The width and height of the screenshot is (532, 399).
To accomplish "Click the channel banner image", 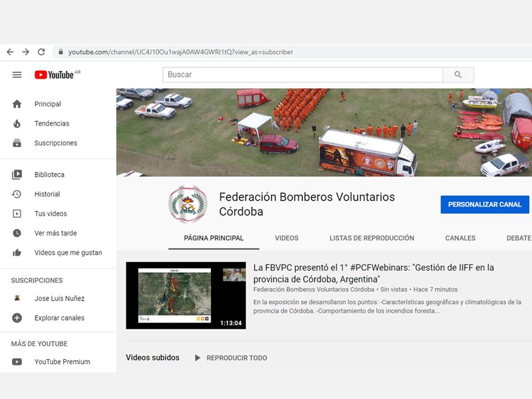I will [x=324, y=132].
